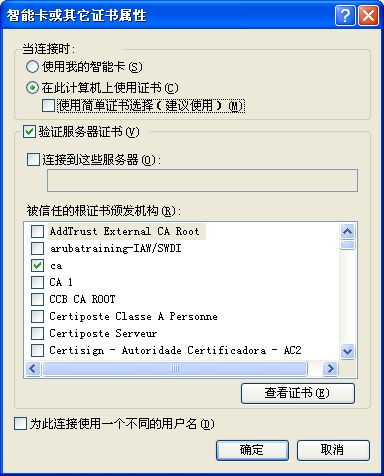Enable 为此连接使用一个不同的用户名 checkbox
Viewport: 384px width, 476px height.
point(20,424)
